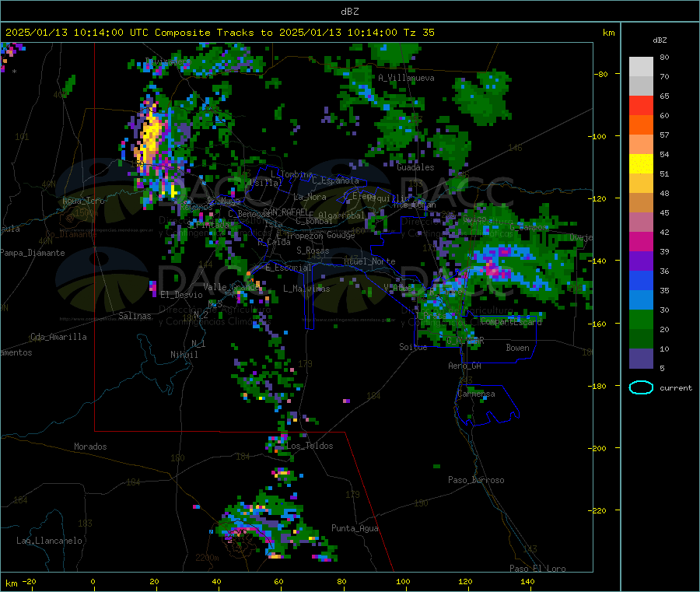Click the C_Española map label
This screenshot has height=592, width=700.
335,180
